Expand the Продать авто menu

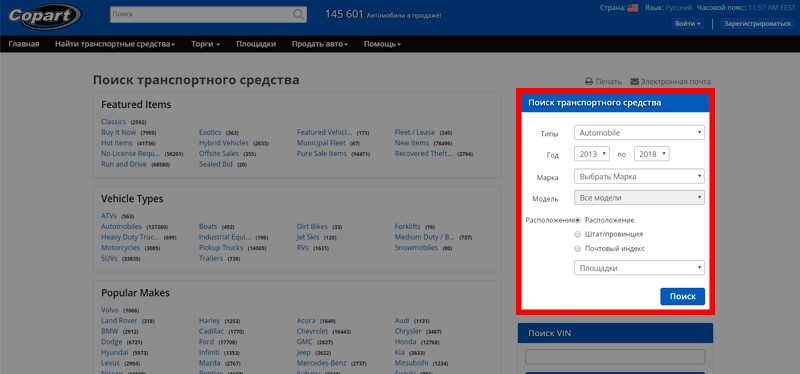320,44
